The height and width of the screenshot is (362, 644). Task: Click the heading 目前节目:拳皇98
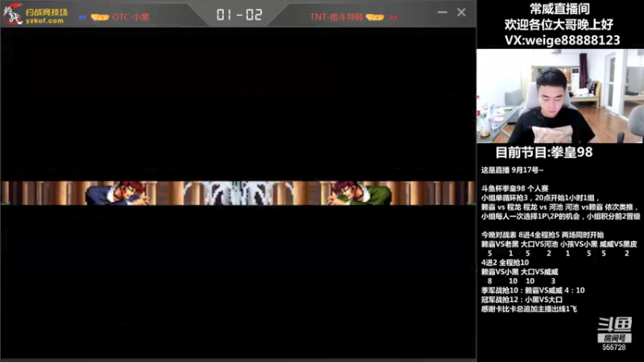click(x=544, y=152)
